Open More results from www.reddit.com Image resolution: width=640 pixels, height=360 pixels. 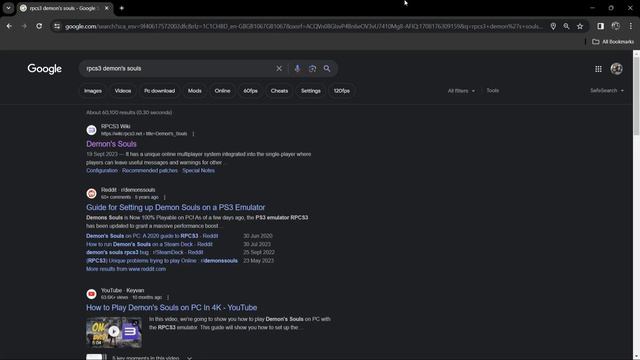tap(126, 269)
